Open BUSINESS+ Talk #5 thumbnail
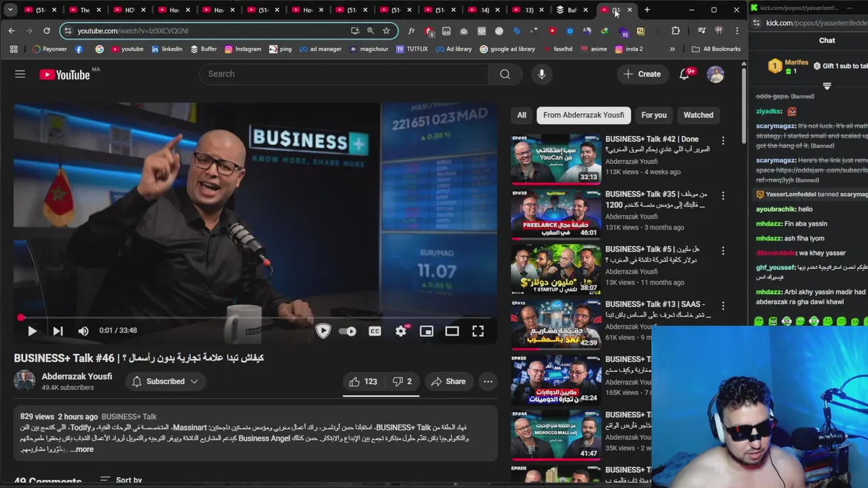Viewport: 868px width, 488px height. pos(556,270)
